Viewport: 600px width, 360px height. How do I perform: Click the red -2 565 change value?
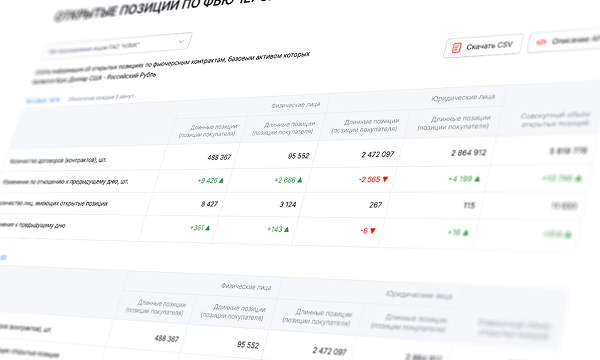click(x=373, y=179)
